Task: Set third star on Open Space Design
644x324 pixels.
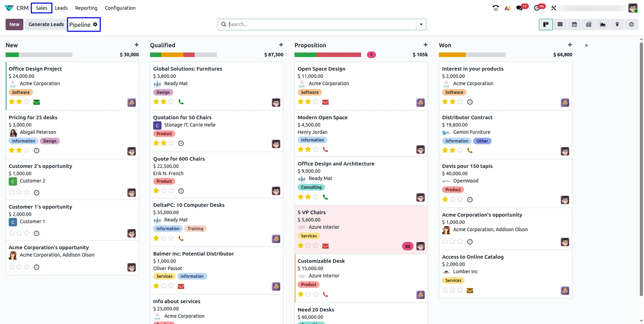Action: 316,102
